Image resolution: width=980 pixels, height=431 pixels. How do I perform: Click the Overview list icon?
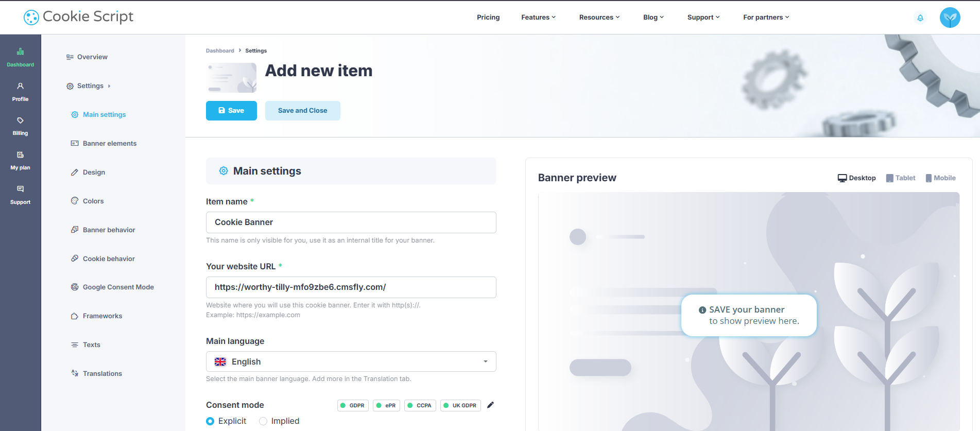tap(70, 57)
